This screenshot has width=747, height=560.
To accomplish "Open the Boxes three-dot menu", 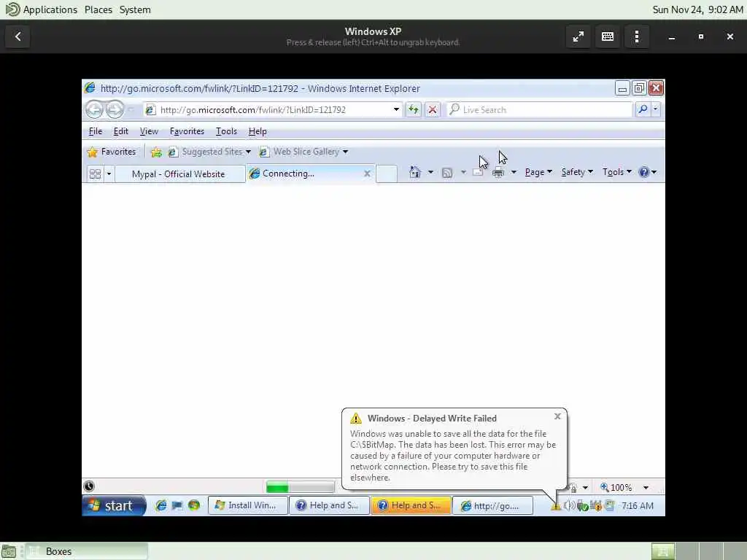I will (x=637, y=36).
